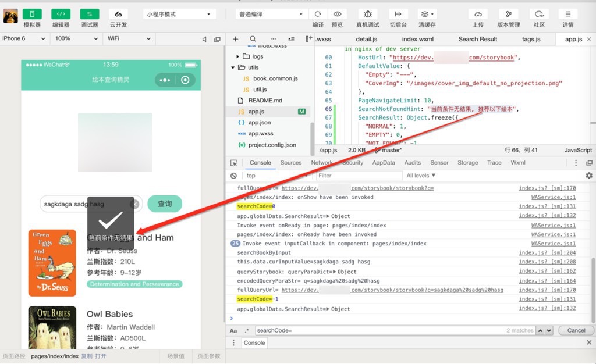Image resolution: width=596 pixels, height=364 pixels.
Task: Click the inspect element picker icon
Action: point(234,163)
